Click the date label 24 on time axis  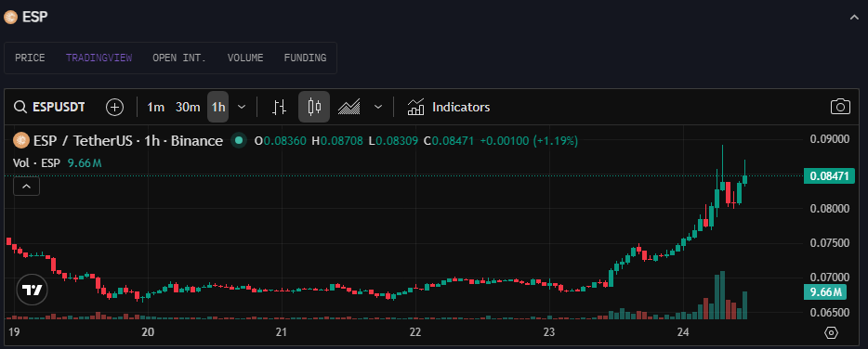tap(683, 332)
